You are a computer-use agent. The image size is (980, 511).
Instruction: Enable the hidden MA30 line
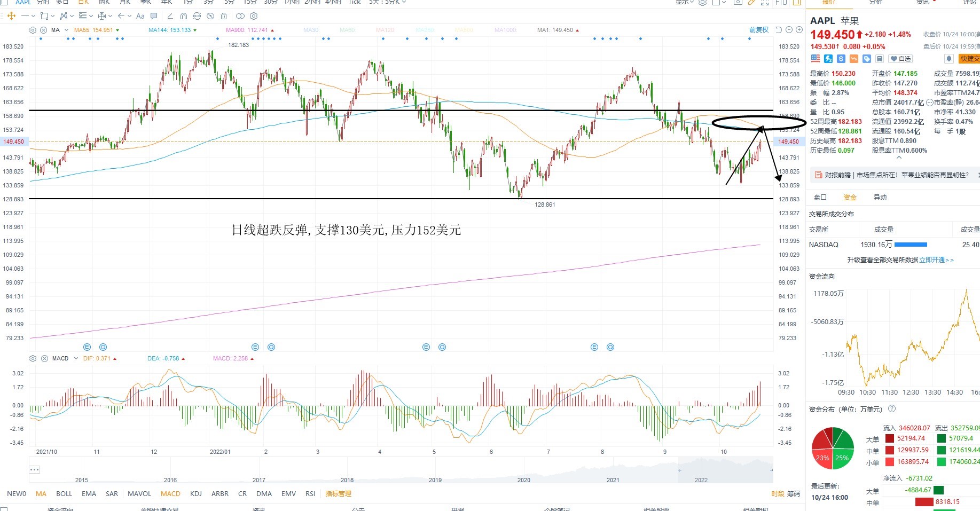(311, 30)
